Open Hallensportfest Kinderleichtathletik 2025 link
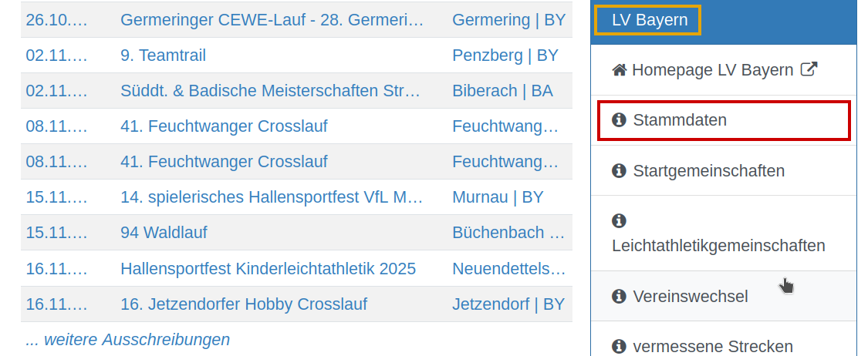Image resolution: width=868 pixels, height=356 pixels. [x=268, y=268]
